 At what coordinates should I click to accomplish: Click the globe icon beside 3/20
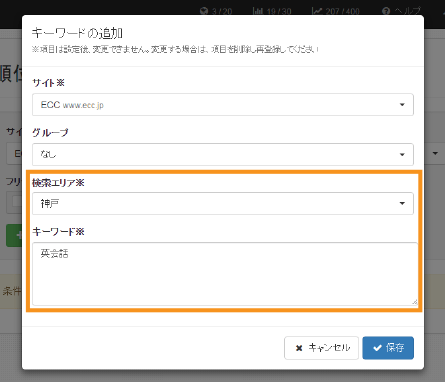[204, 12]
